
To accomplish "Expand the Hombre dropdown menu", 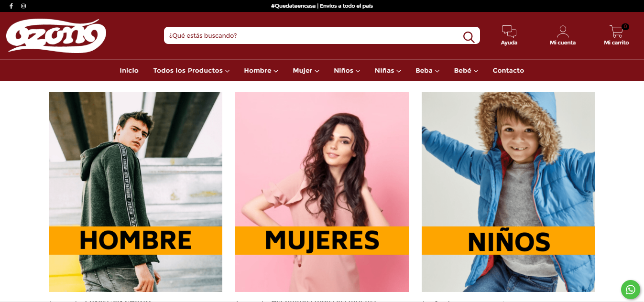I will tap(261, 71).
